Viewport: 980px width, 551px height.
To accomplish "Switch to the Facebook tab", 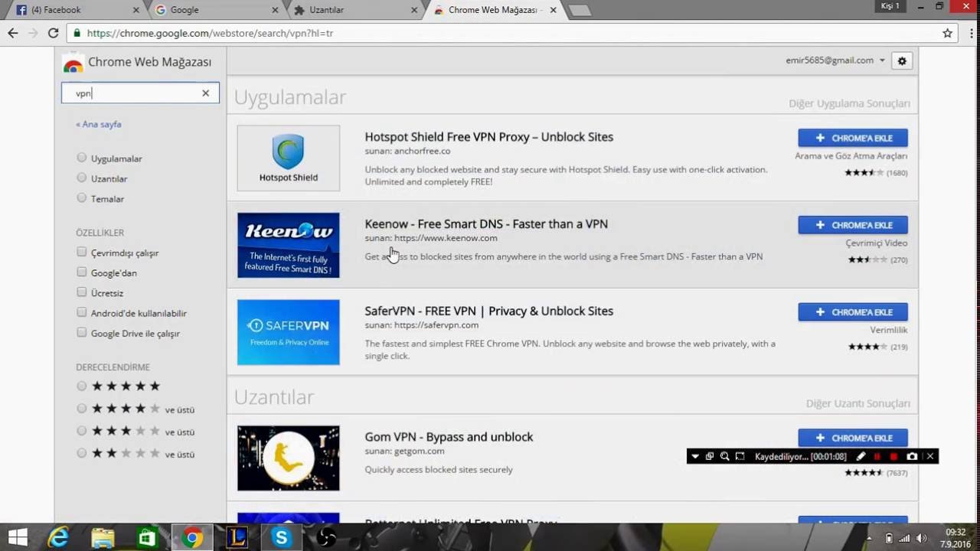I will [77, 10].
